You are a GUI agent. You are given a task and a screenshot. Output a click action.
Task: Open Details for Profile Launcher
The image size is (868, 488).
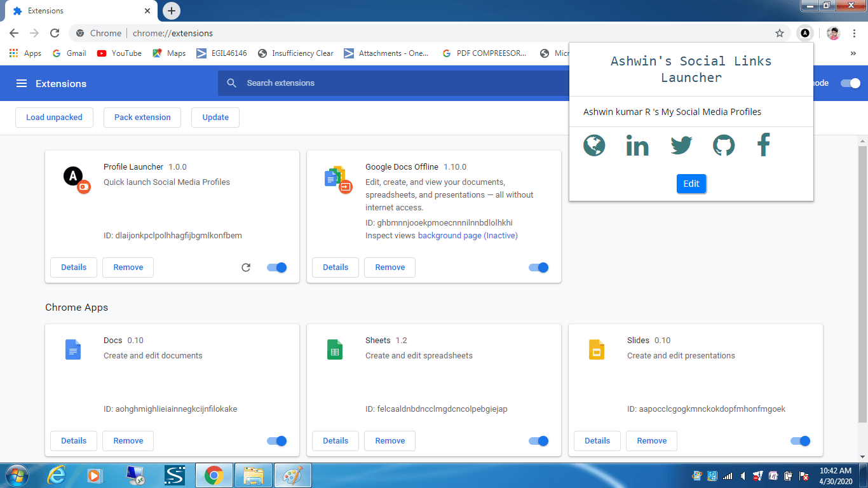click(74, 268)
